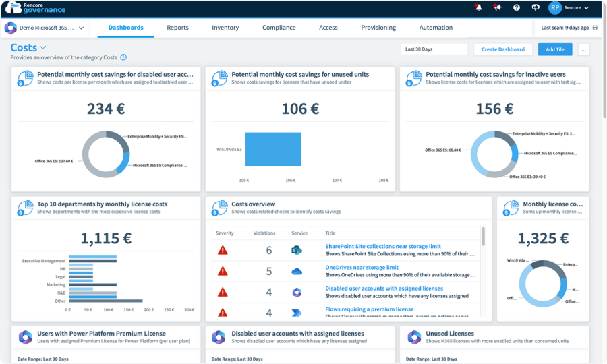Viewport: 607px width, 364px height.
Task: Switch to the Compliance tab
Action: coord(279,28)
